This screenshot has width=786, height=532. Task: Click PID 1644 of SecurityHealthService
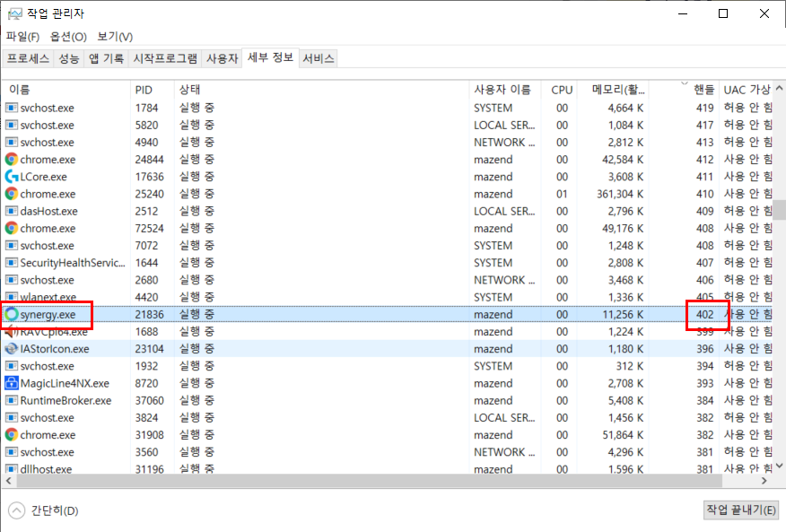146,263
